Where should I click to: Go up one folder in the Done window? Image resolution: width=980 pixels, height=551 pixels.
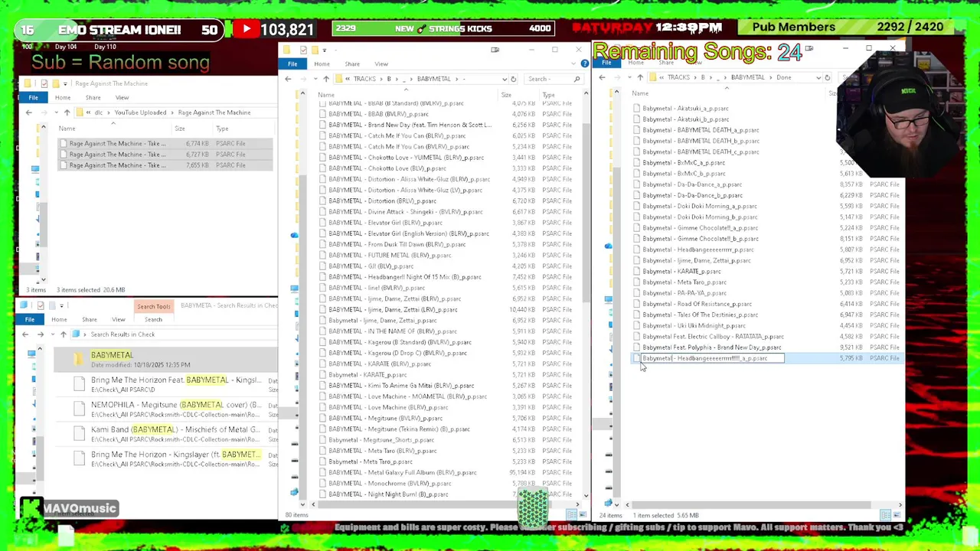(x=640, y=77)
